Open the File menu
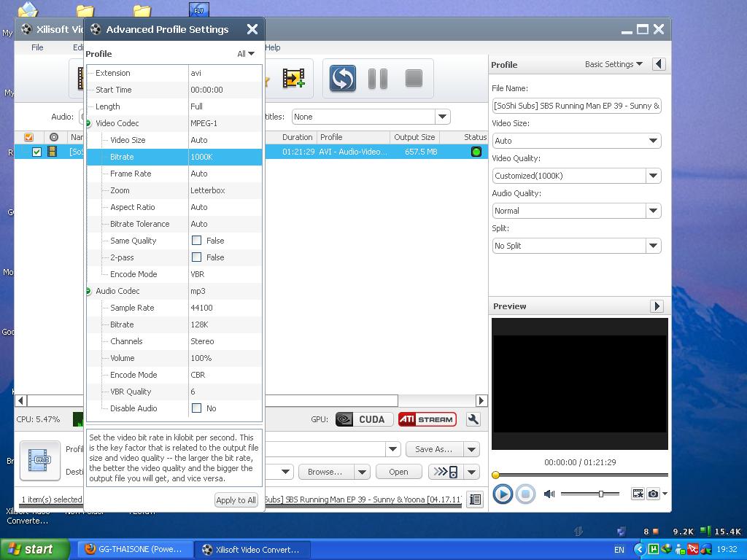Viewport: 747px width, 560px height. pyautogui.click(x=37, y=47)
